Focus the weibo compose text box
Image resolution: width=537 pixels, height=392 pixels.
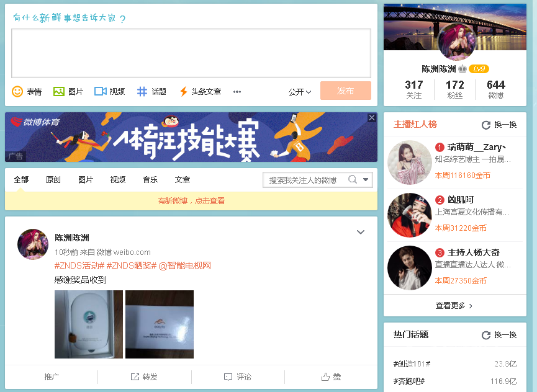point(191,53)
